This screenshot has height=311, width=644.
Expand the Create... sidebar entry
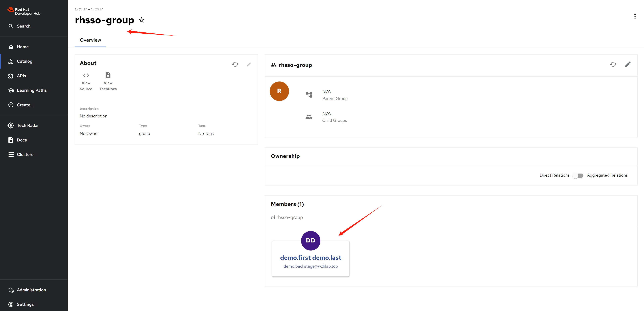click(x=25, y=105)
